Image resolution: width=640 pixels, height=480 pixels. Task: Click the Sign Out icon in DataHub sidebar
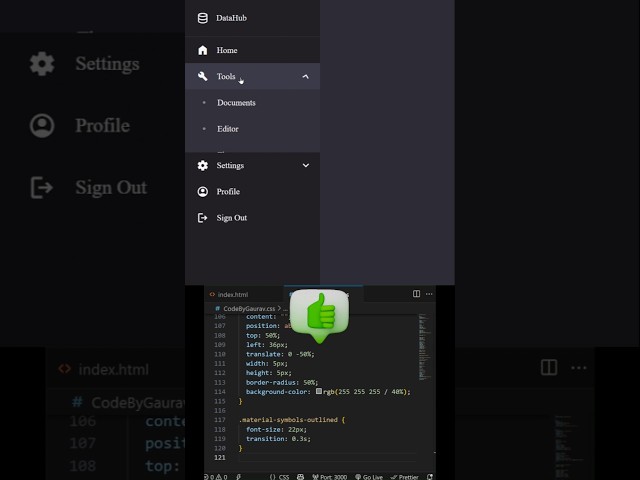point(202,218)
